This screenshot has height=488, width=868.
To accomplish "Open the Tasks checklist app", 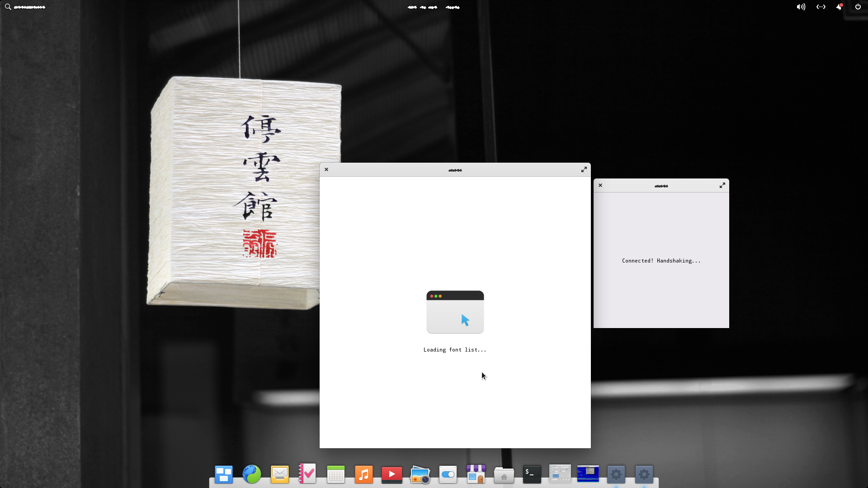I will coord(308,474).
